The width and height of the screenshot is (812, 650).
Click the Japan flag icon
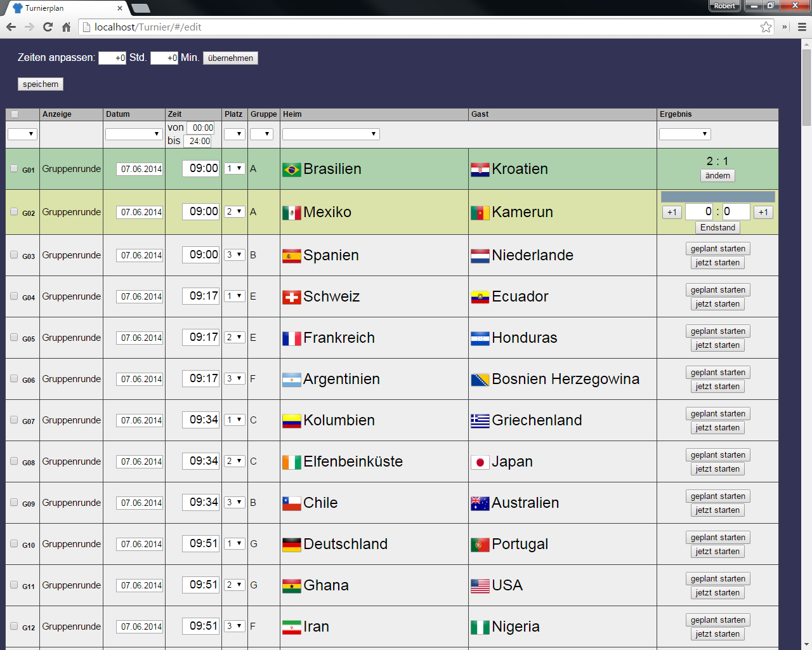tap(480, 462)
